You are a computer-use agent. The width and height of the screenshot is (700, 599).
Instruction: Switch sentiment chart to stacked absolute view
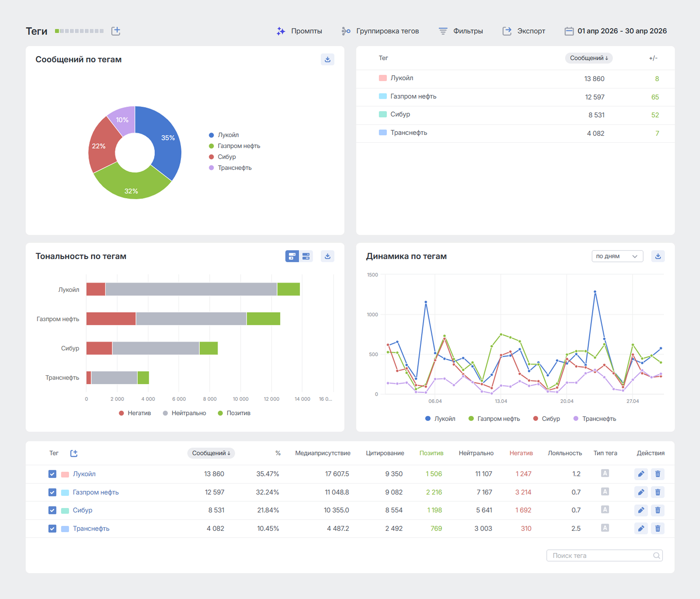pyautogui.click(x=292, y=256)
